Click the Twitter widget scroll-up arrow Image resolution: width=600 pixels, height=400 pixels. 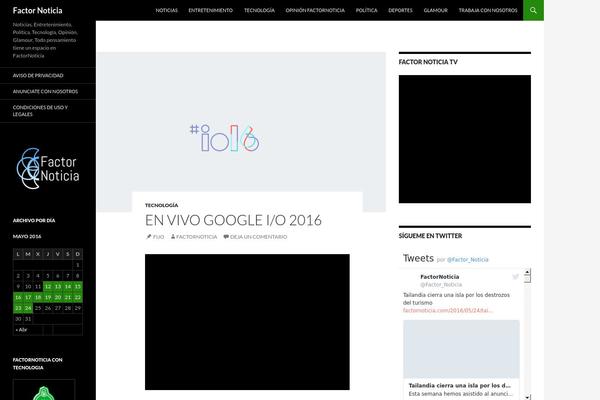point(527,272)
